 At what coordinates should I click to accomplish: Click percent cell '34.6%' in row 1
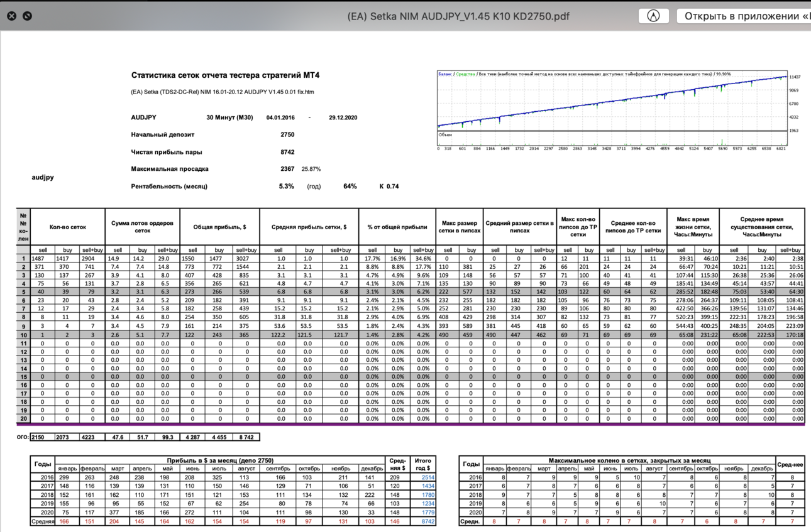(422, 258)
